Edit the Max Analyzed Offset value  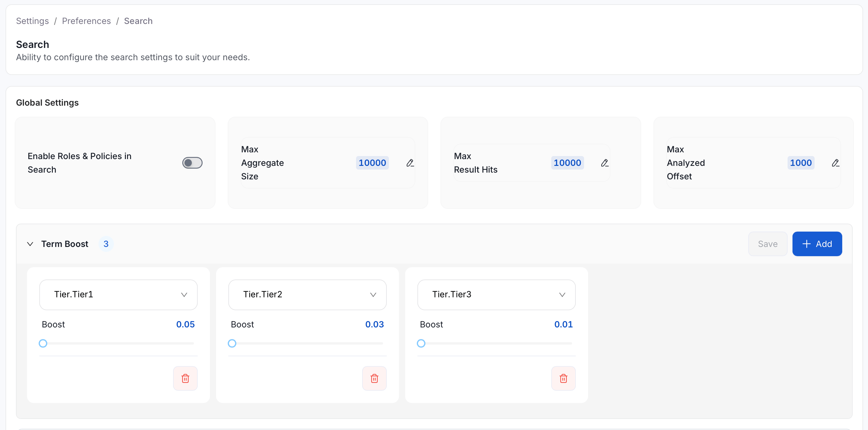[835, 163]
